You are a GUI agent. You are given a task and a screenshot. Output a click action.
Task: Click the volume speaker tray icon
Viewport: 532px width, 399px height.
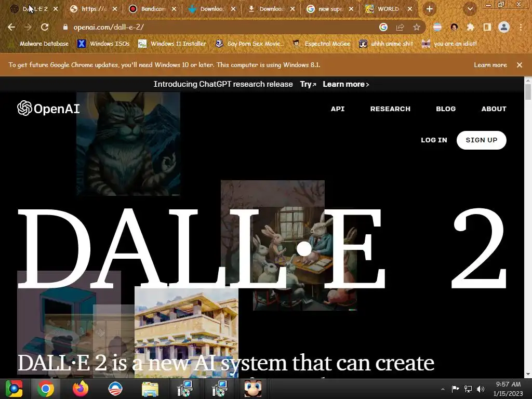(x=481, y=389)
